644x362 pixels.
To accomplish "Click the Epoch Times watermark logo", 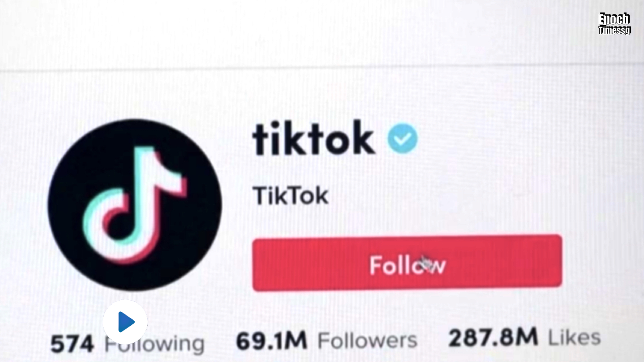I will tap(614, 24).
